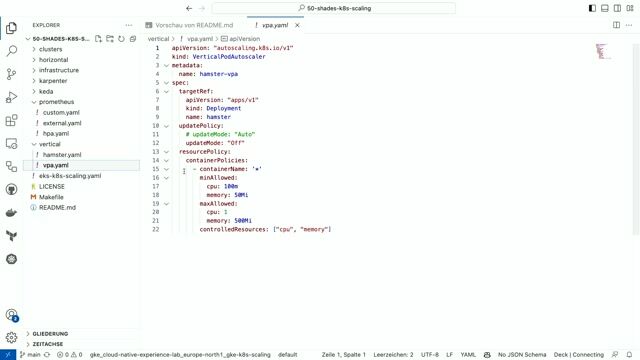The image size is (640, 360).
Task: Open the remote window indicator
Action: click(x=8, y=355)
